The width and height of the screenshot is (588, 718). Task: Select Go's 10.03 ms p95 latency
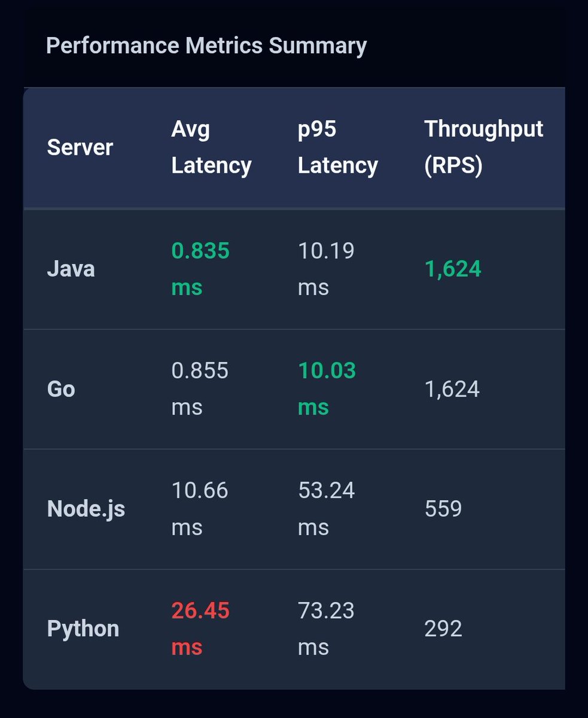pos(327,389)
